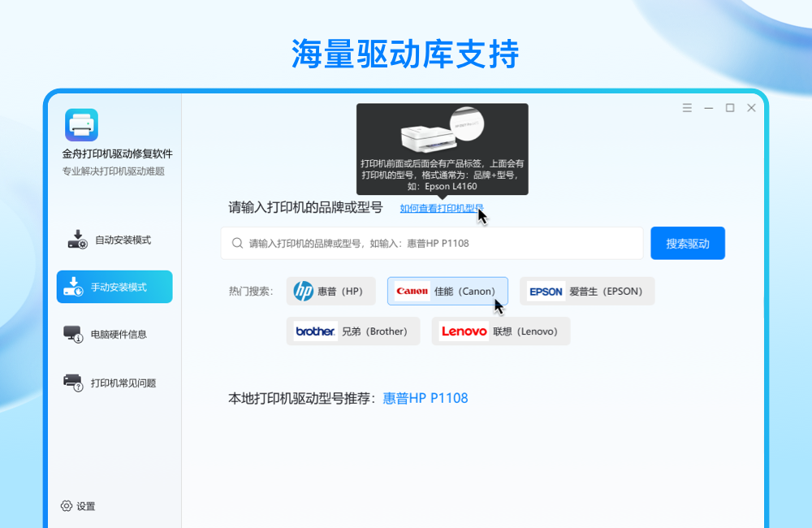The width and height of the screenshot is (812, 528).
Task: Click the 搜索驱动 search button
Action: pos(688,243)
